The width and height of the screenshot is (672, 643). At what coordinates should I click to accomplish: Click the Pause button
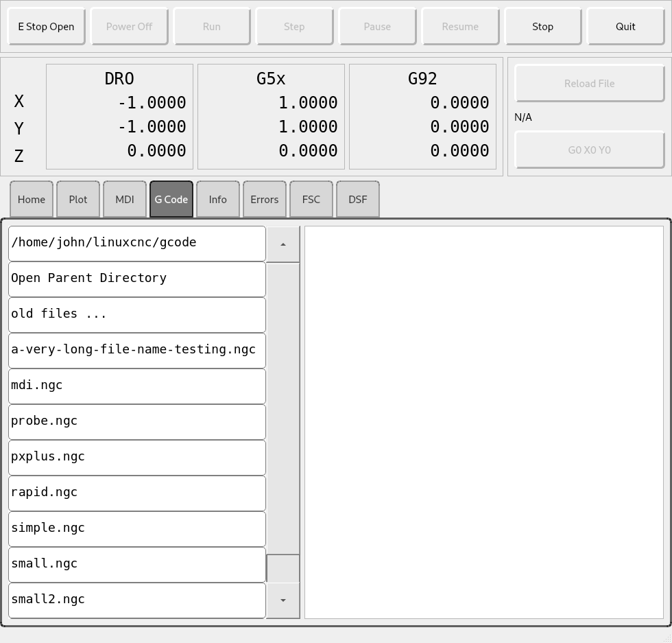coord(377,27)
